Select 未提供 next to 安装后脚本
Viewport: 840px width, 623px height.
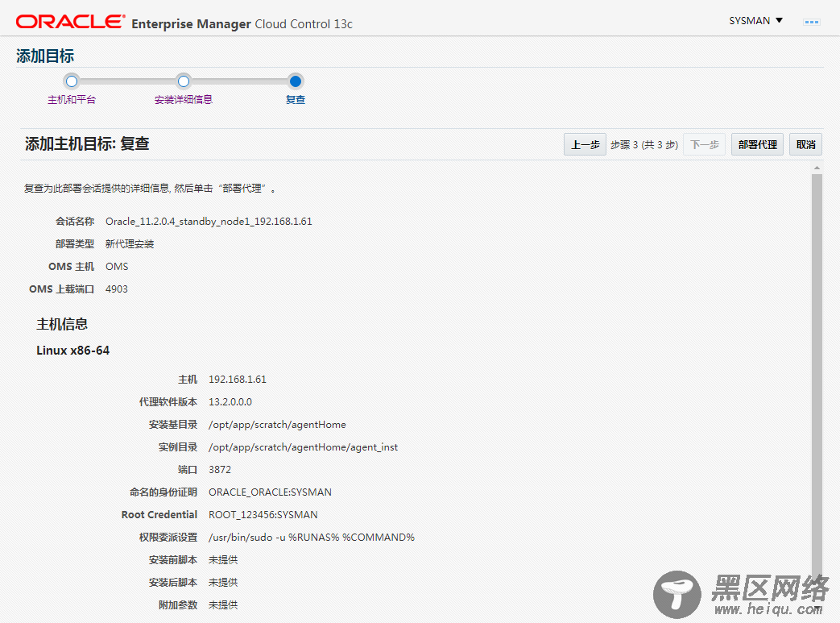click(x=223, y=582)
